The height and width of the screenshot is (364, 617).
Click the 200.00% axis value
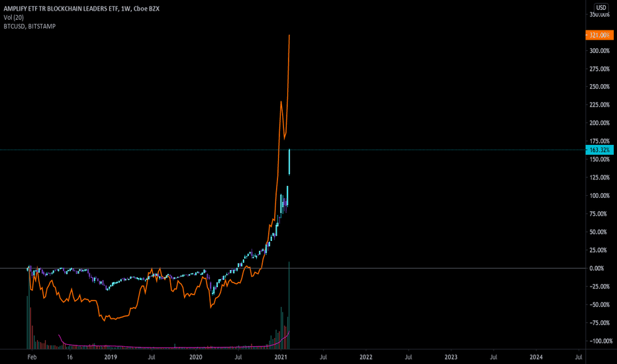[599, 123]
